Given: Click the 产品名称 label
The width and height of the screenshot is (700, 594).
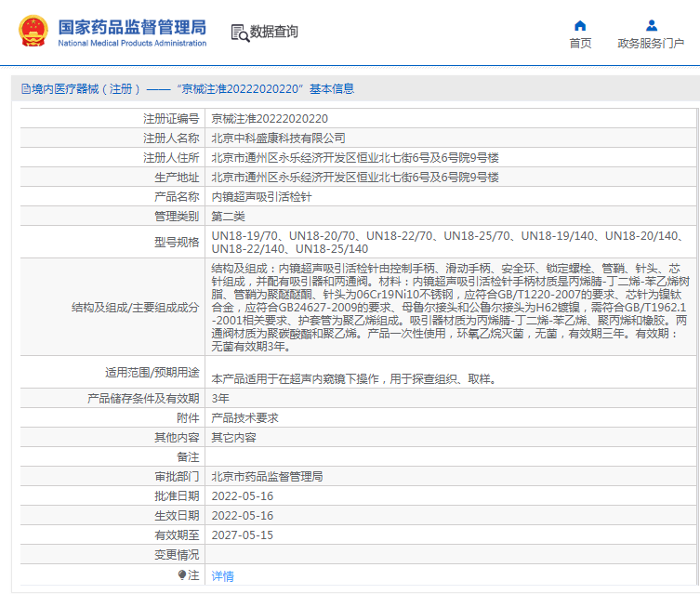Looking at the screenshot, I should click(177, 197).
